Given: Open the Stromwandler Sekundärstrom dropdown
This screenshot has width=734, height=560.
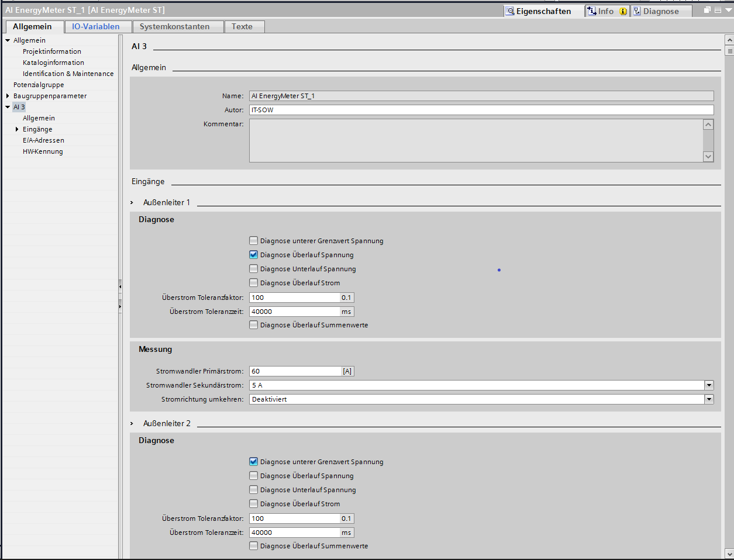Looking at the screenshot, I should [x=709, y=385].
